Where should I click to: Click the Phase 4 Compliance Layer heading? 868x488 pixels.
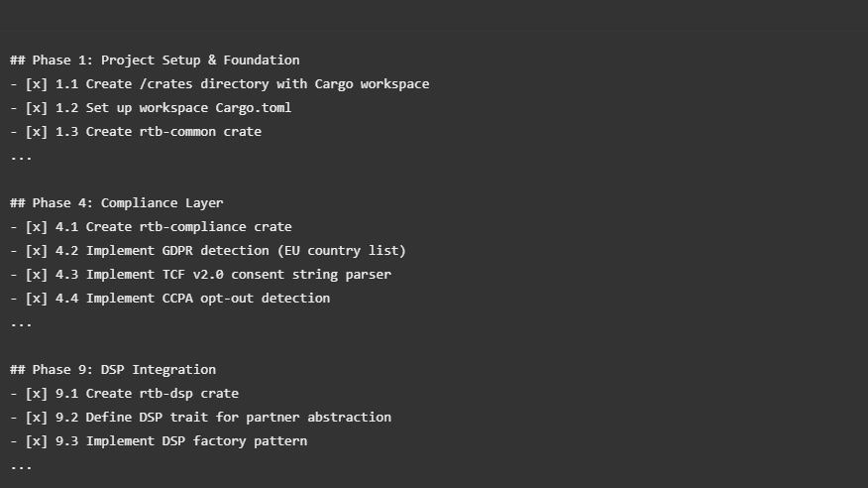[x=117, y=203]
